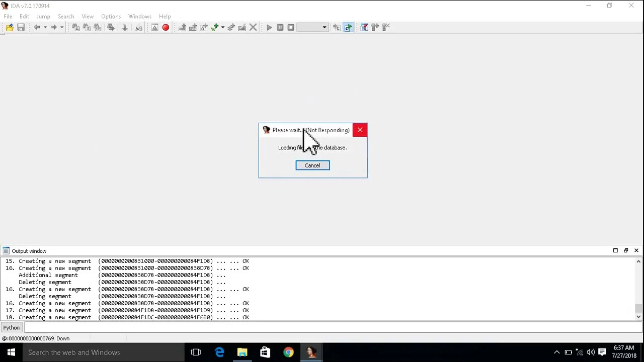The image size is (644, 362).
Task: Click the Jump forward arrow icon
Action: [53, 28]
